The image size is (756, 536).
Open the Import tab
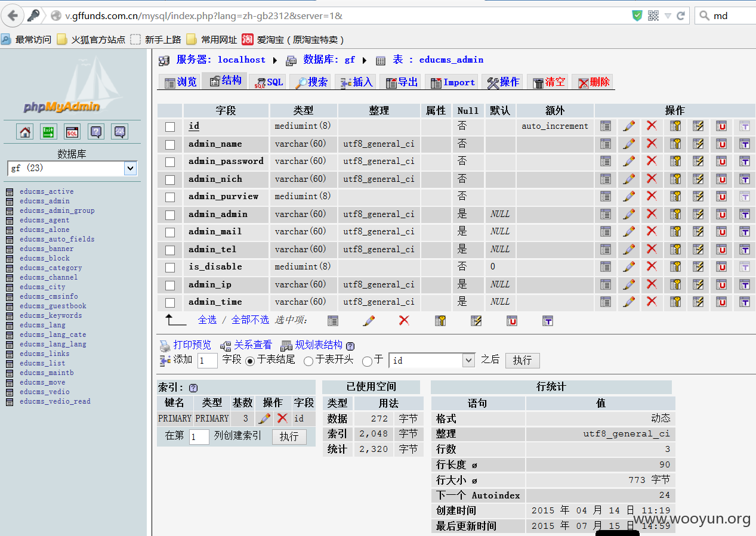pyautogui.click(x=452, y=82)
